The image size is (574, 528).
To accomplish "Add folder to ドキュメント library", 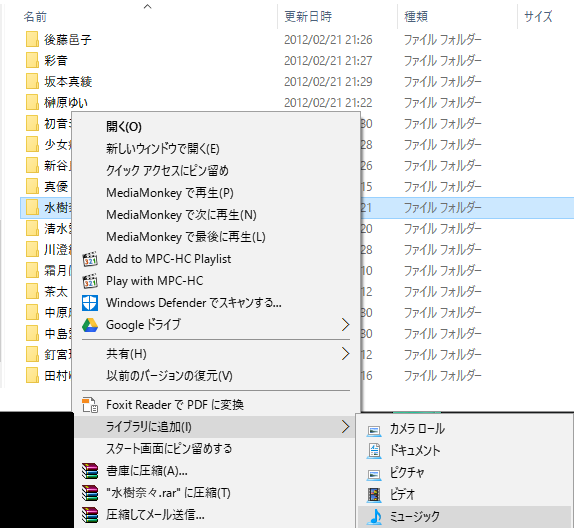I will (464, 451).
